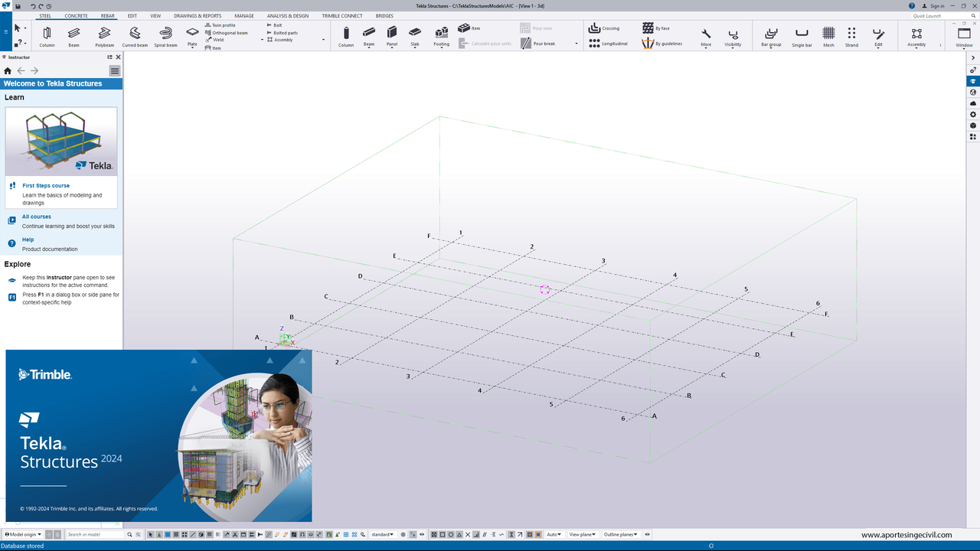Open the file menu hamburger button
980x551 pixels.
point(5,31)
